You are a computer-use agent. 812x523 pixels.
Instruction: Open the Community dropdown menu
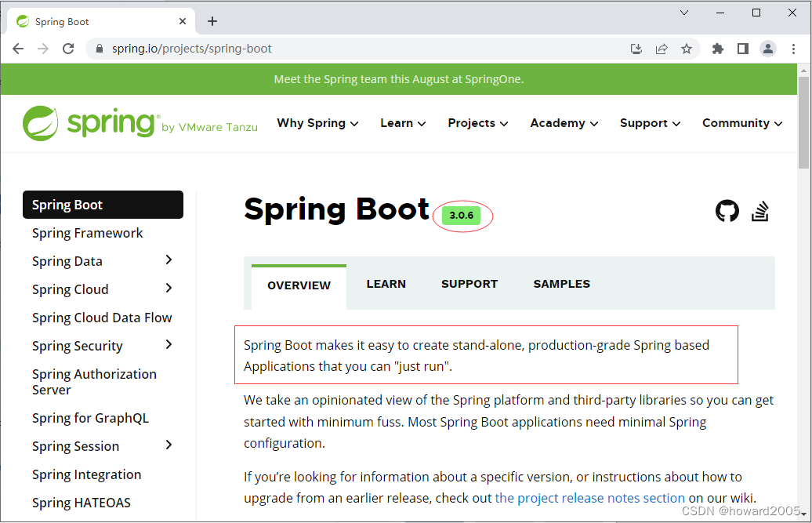coord(742,123)
